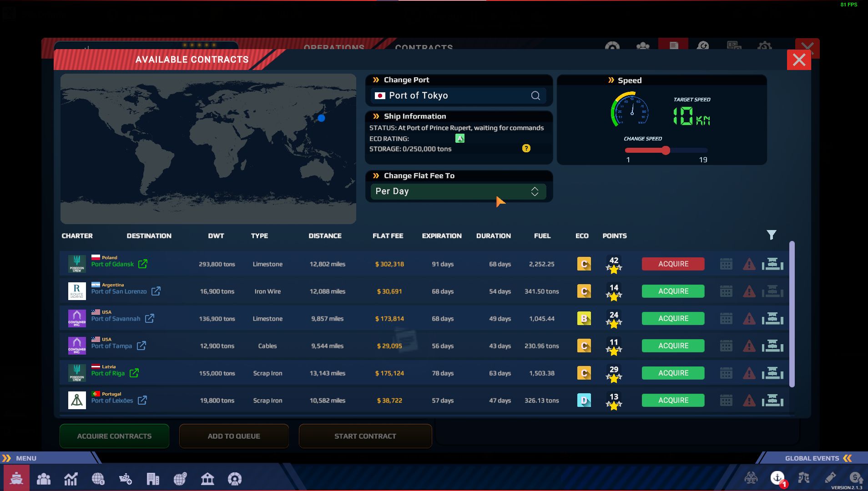Click the anchor notification icon in global events
This screenshot has height=491, width=868.
pyautogui.click(x=777, y=478)
